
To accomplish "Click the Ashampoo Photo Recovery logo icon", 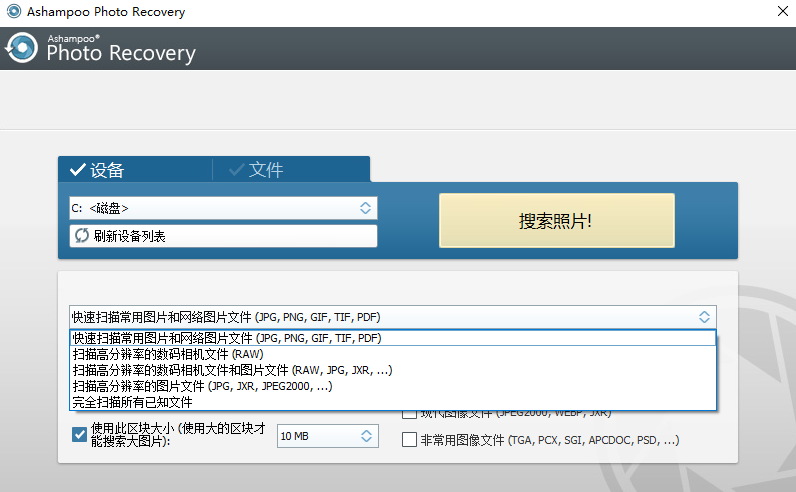I will pyautogui.click(x=22, y=48).
